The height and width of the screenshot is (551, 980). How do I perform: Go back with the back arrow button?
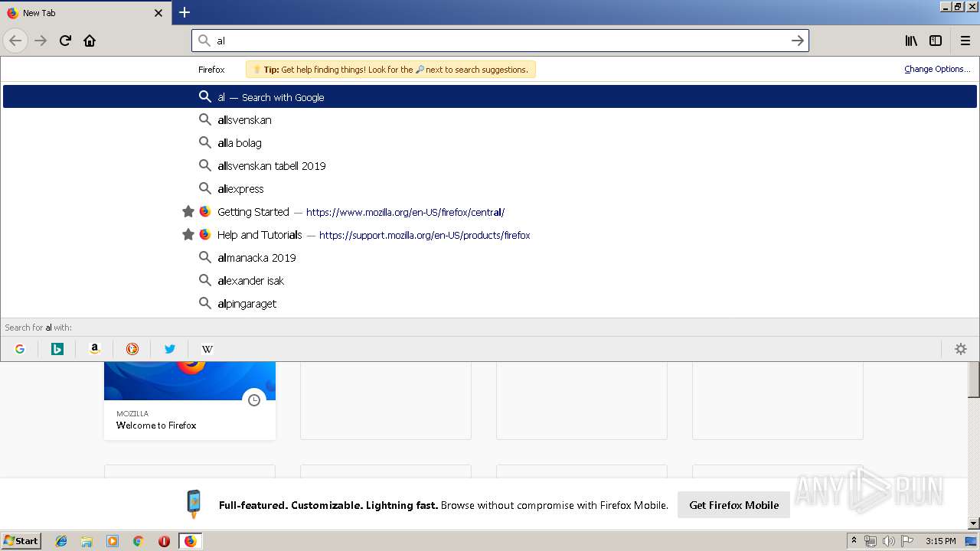(15, 41)
